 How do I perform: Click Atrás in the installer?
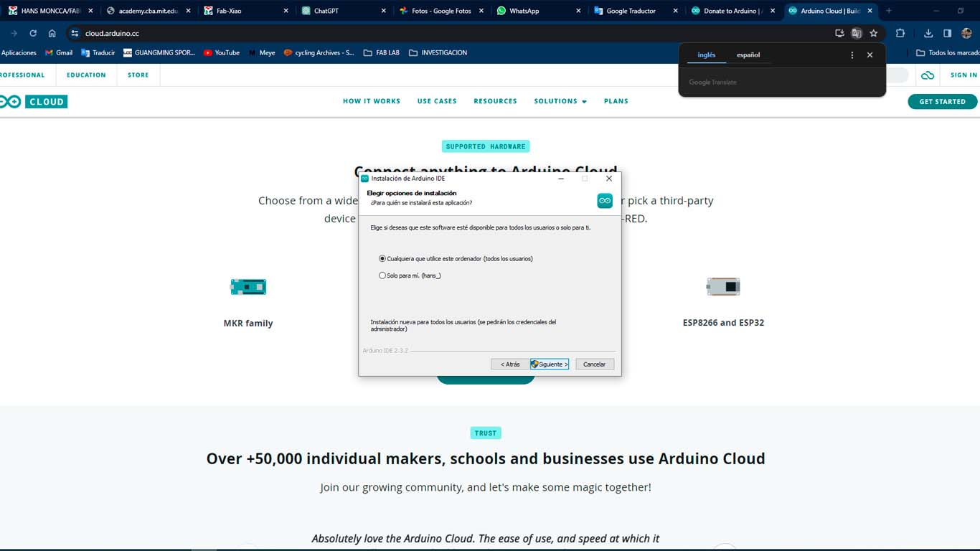click(x=510, y=364)
